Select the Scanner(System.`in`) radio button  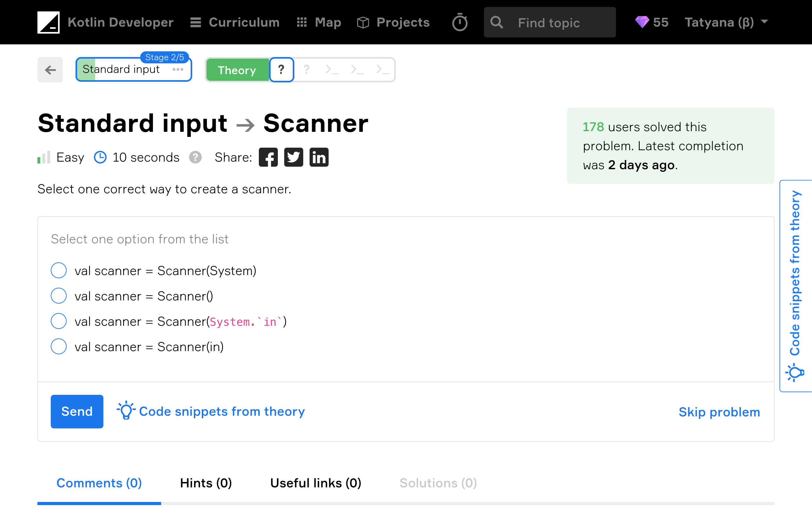[x=58, y=321]
